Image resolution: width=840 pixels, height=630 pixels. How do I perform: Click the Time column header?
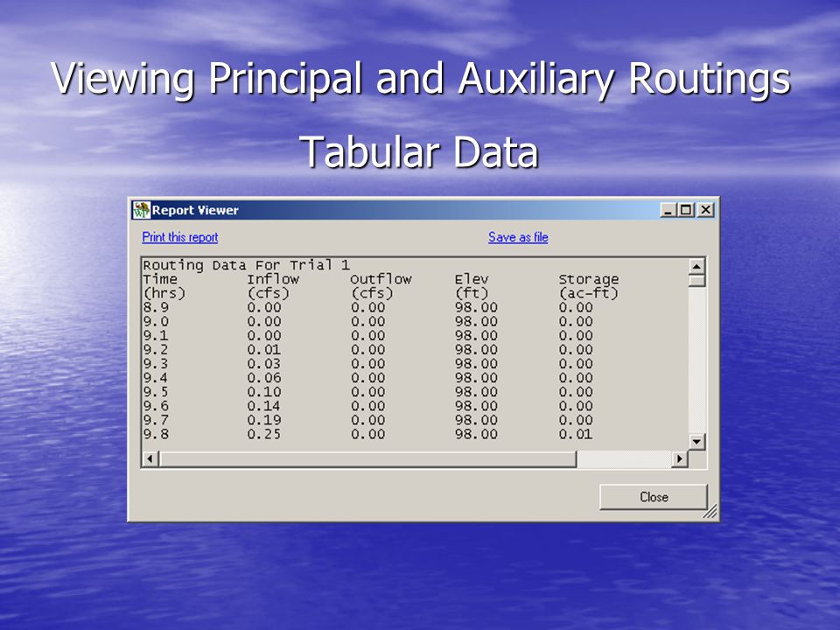pyautogui.click(x=160, y=279)
